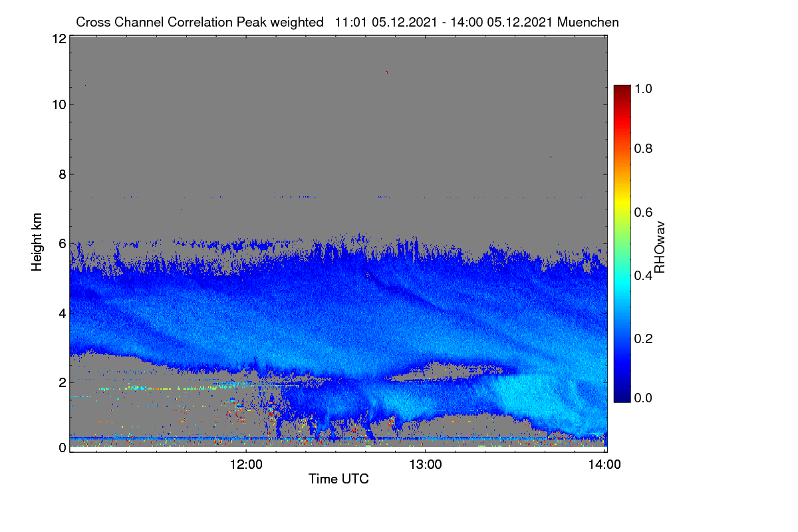Click the height axis tick label '6'
Image resolution: width=798 pixels, height=532 pixels.
[62, 243]
